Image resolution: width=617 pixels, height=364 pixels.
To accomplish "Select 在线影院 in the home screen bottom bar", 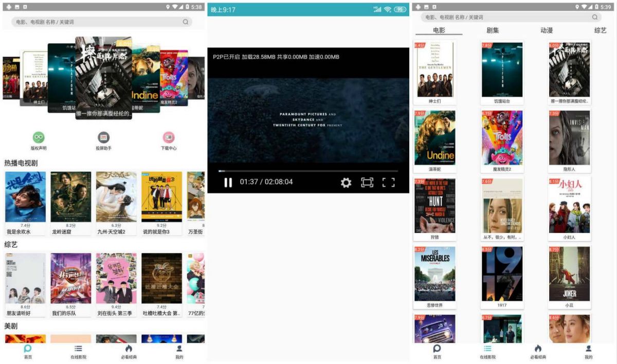I will 78,352.
